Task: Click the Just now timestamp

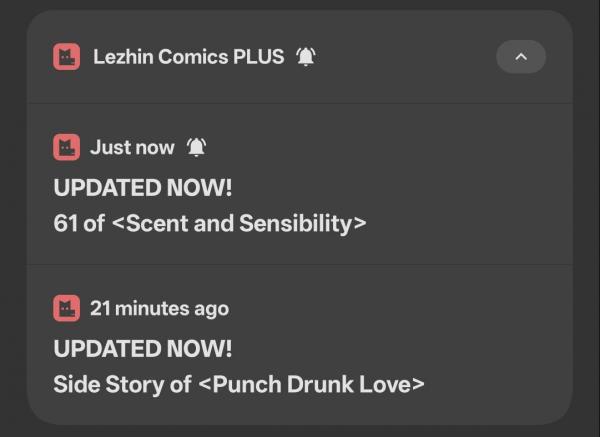Action: coord(132,148)
